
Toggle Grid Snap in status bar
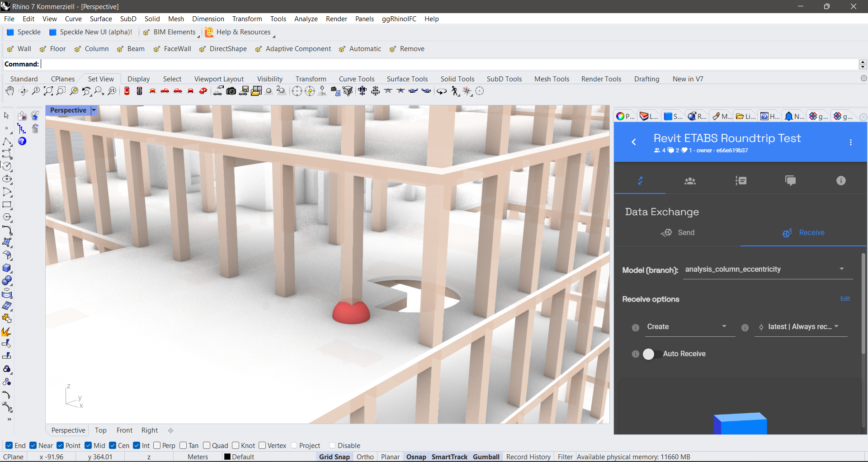(335, 457)
